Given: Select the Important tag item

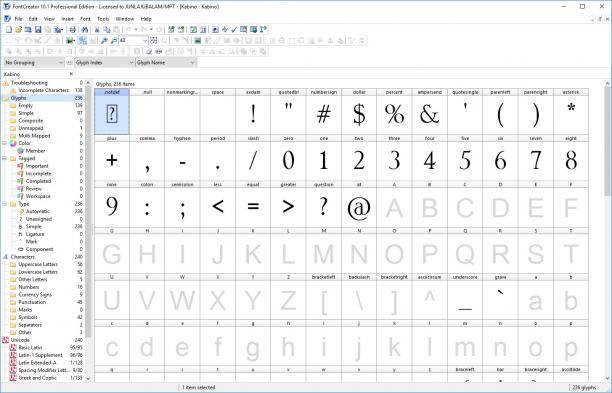Looking at the screenshot, I should (x=37, y=166).
